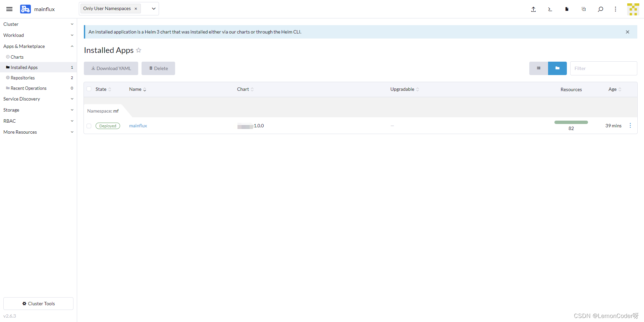Dismiss the Helm info banner
Viewport: 644px width, 322px height.
pos(628,32)
